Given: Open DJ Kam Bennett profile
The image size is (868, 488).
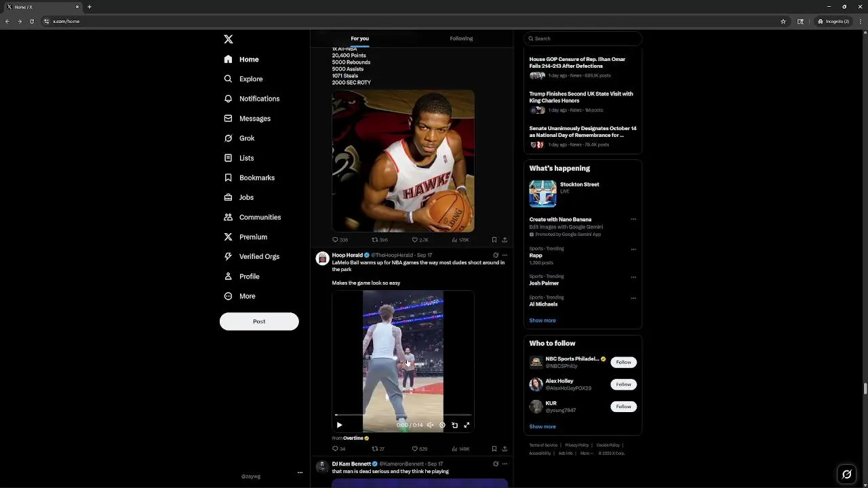Looking at the screenshot, I should tap(351, 464).
